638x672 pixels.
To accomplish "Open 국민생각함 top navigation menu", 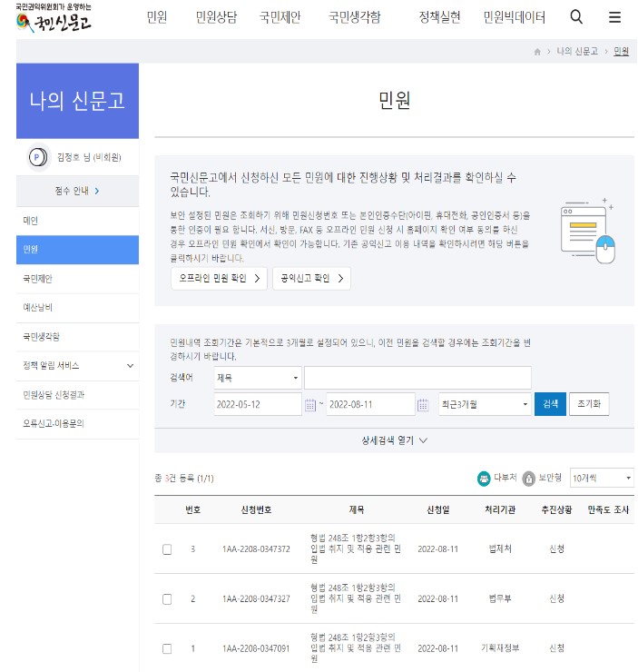I will [x=355, y=17].
